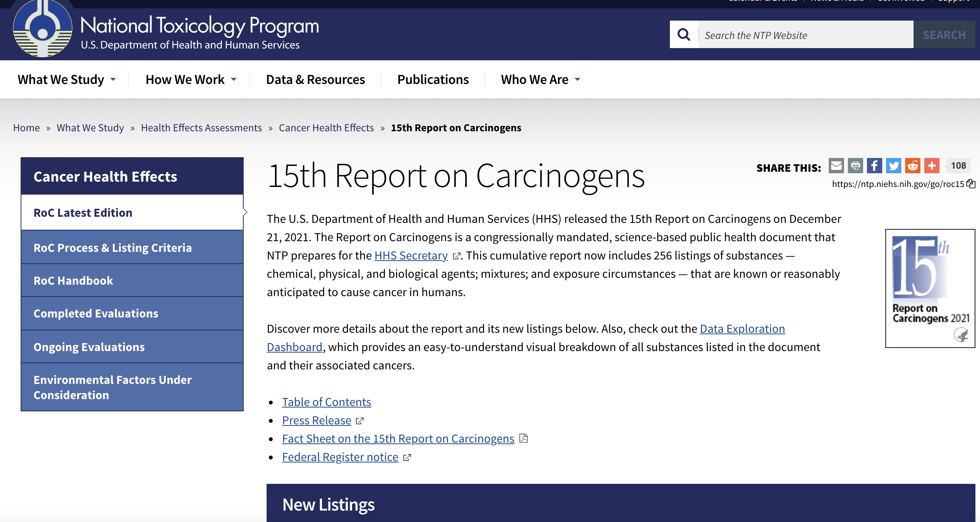Click the National Toxicology Program site title
Image resolution: width=980 pixels, height=522 pixels.
point(200,26)
